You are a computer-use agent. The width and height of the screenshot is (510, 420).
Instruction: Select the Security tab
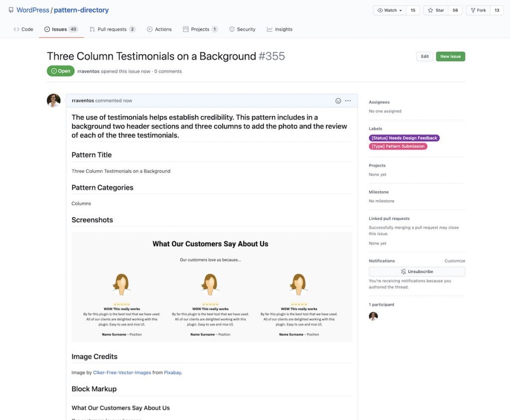point(242,29)
